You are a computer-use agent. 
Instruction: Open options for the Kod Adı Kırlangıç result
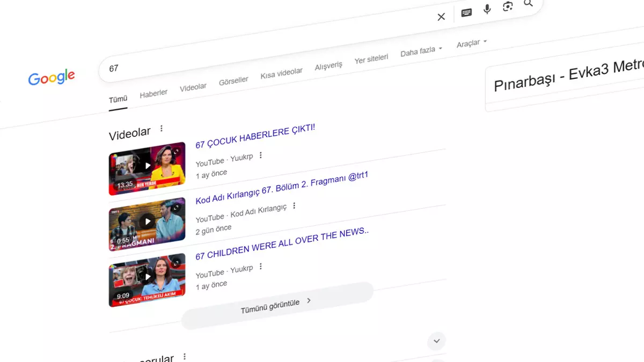pos(294,205)
